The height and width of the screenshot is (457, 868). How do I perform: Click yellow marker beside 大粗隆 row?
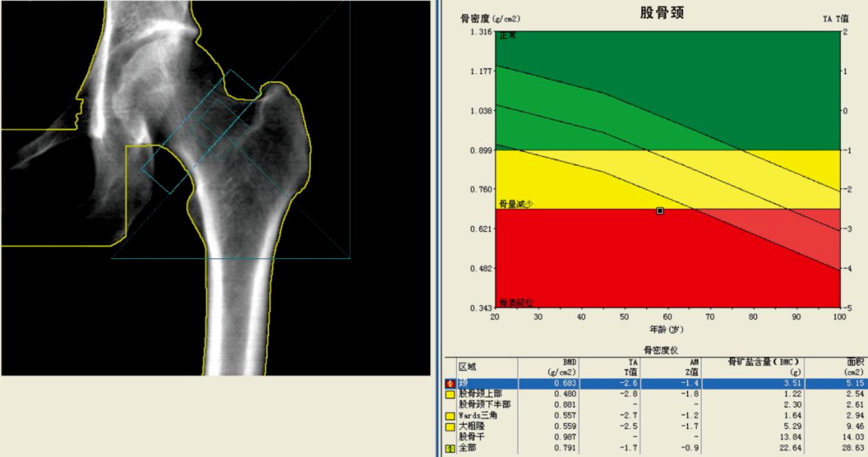click(x=450, y=427)
